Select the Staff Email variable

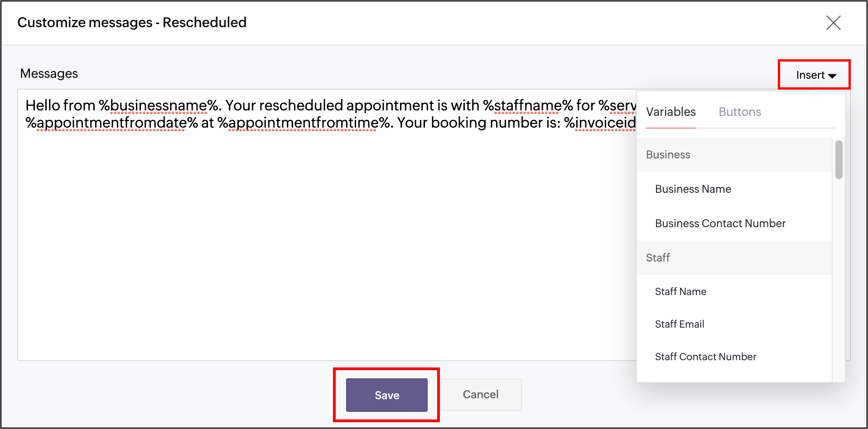click(679, 324)
